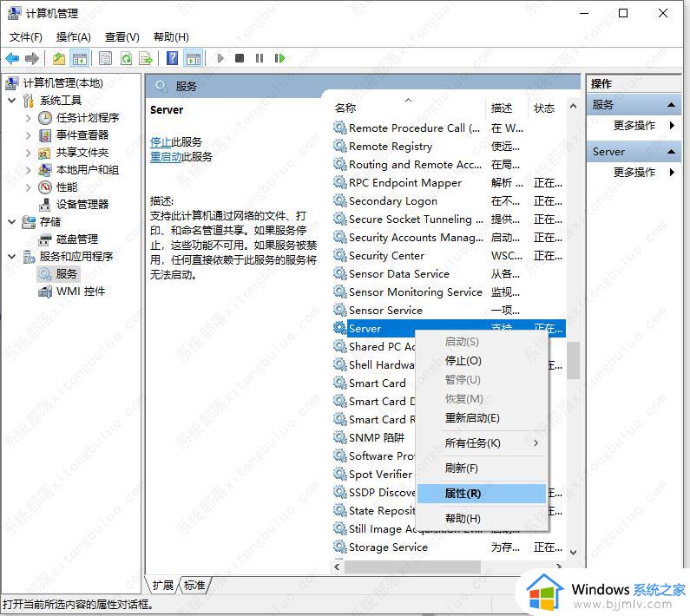Sort by the 描述 column header
The width and height of the screenshot is (690, 616).
tap(506, 108)
